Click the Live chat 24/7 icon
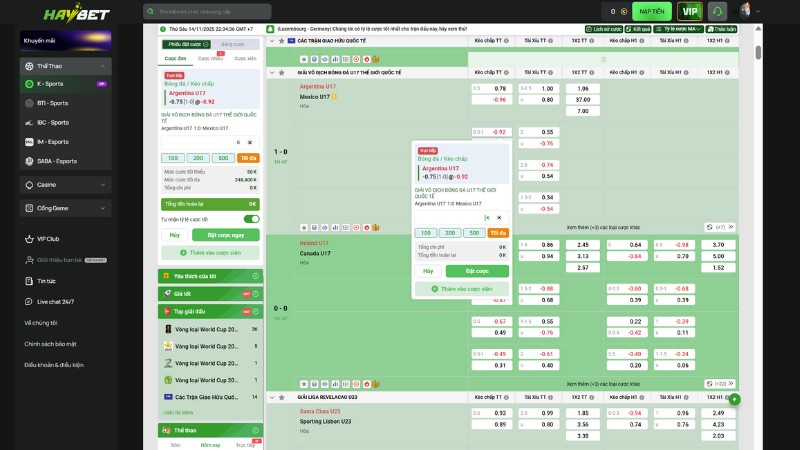The width and height of the screenshot is (800, 450). [29, 302]
